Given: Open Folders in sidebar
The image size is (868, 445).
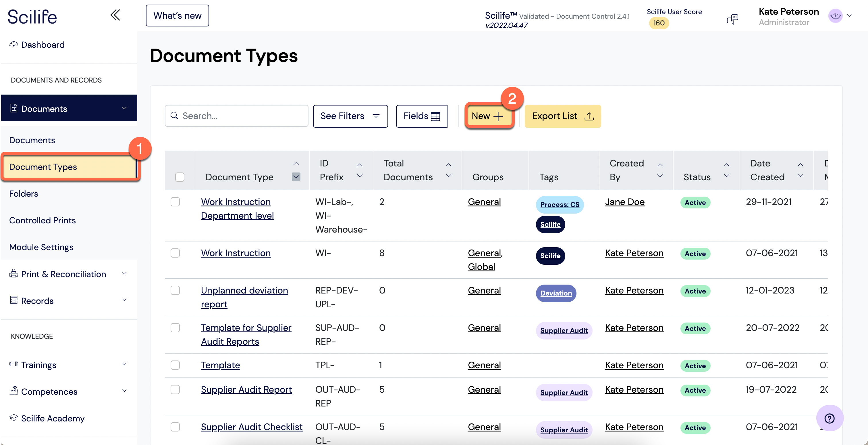Looking at the screenshot, I should point(24,193).
